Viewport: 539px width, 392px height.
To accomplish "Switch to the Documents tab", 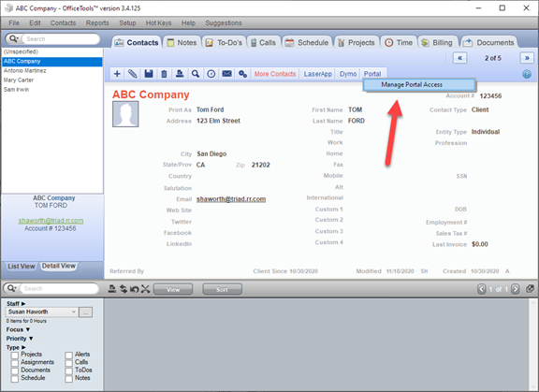I will pos(488,43).
